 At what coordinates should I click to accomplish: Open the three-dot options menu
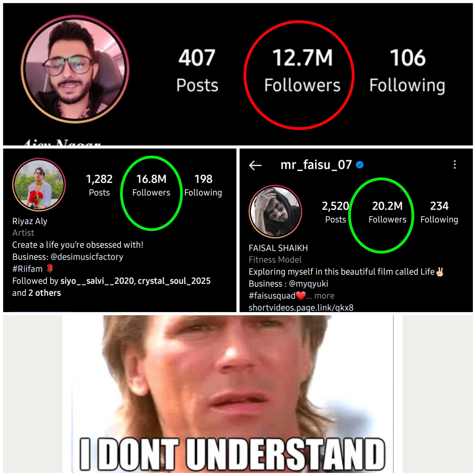455,165
